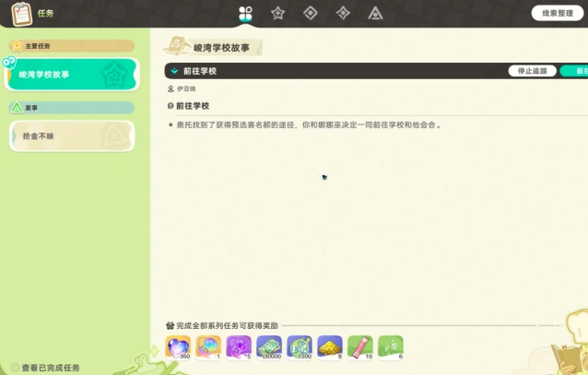Click the 前往学校 objective heading
Viewport: 588px width, 375px height.
pos(193,106)
